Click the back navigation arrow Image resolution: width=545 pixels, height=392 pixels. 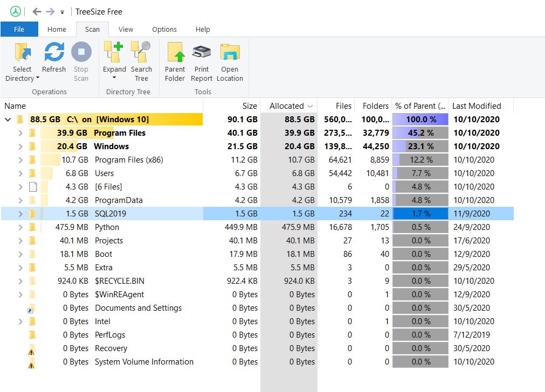click(37, 12)
